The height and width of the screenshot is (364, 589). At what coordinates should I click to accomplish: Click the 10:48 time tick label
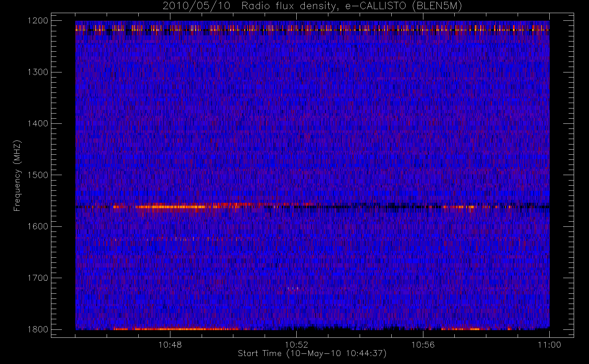(x=170, y=345)
